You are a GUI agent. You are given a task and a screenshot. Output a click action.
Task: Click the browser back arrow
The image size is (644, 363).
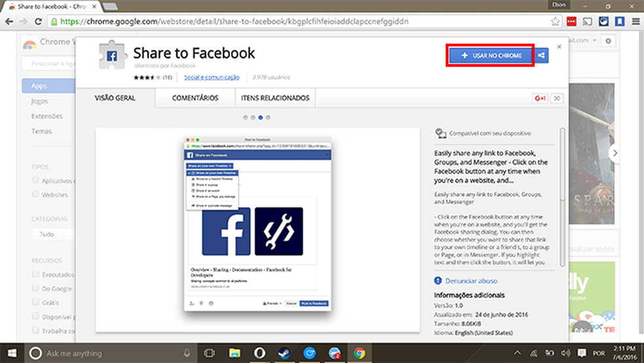[x=9, y=22]
